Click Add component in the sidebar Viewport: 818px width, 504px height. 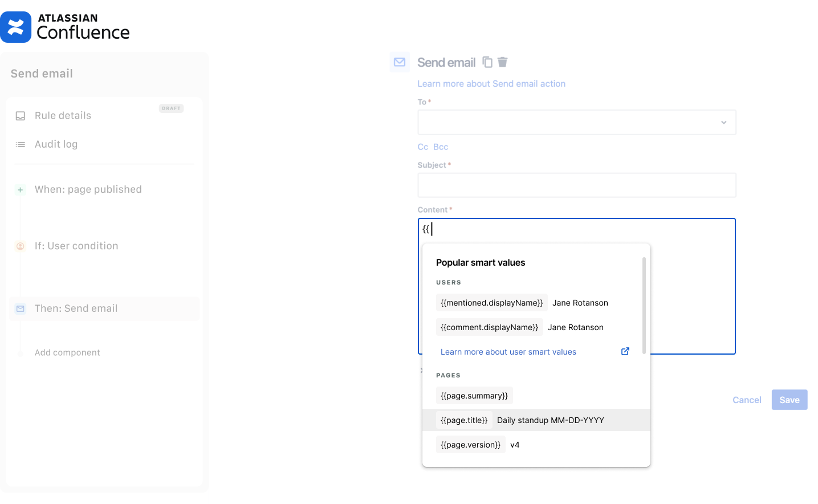67,352
